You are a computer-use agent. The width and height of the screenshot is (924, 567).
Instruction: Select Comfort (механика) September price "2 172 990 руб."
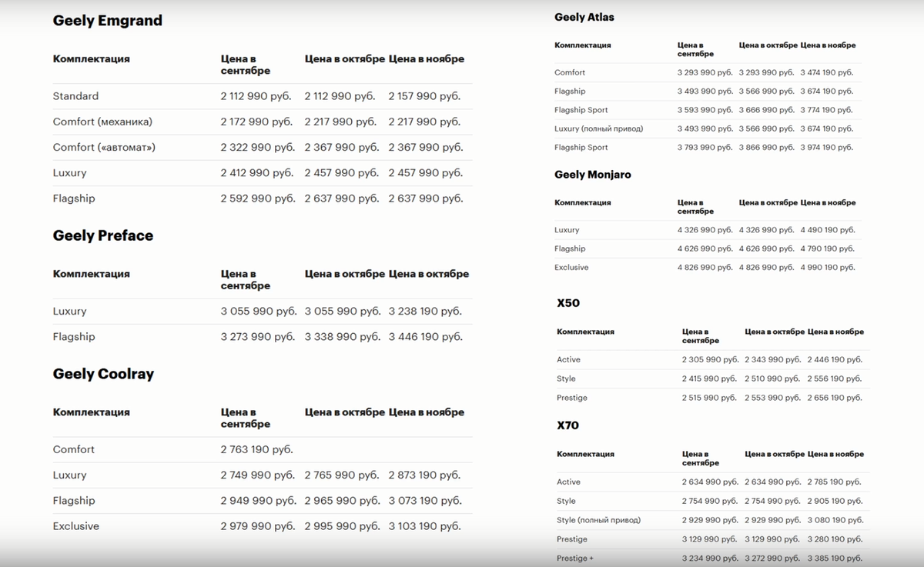click(256, 122)
